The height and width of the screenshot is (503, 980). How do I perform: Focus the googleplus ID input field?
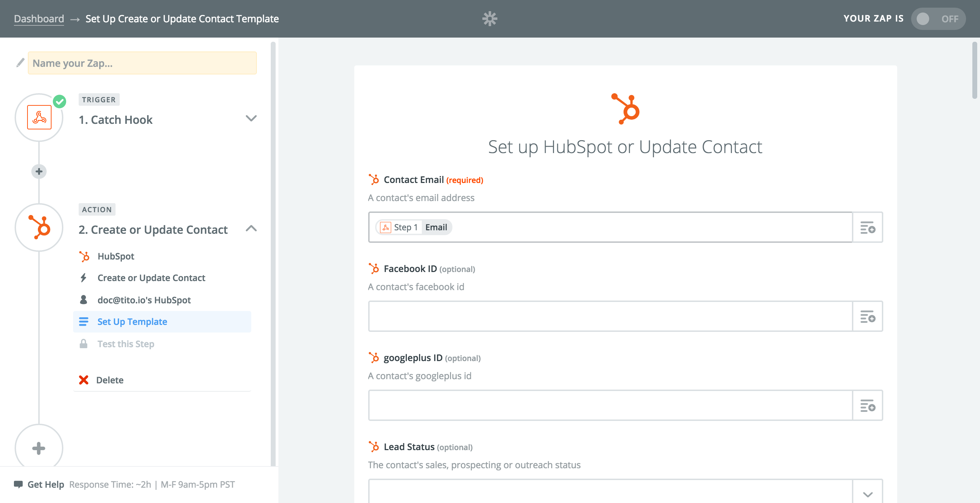point(611,405)
